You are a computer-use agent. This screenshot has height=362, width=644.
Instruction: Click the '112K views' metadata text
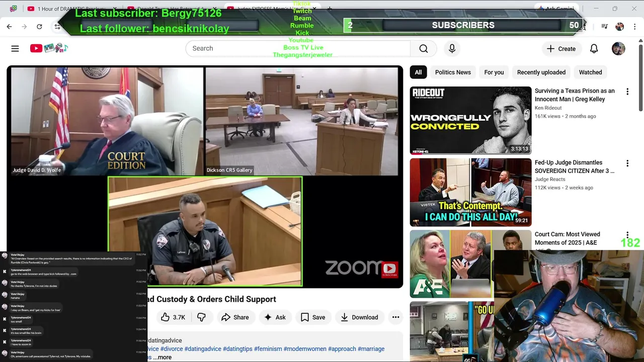547,188
